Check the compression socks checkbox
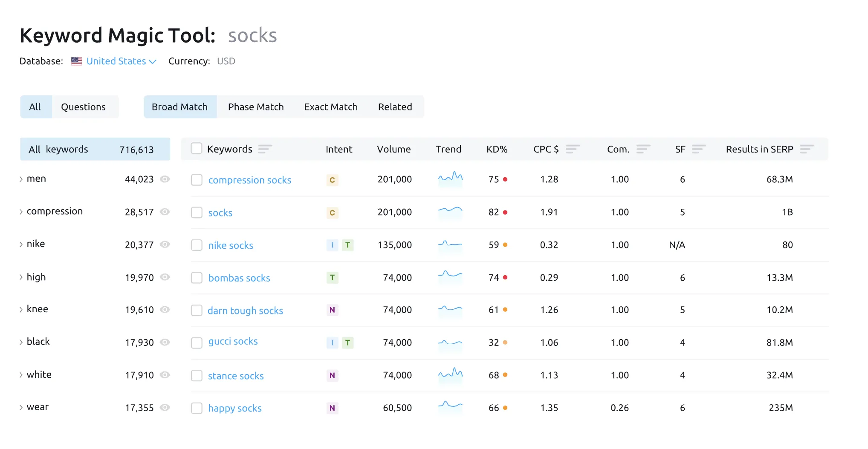Screen dimensions: 868x449 [197, 180]
